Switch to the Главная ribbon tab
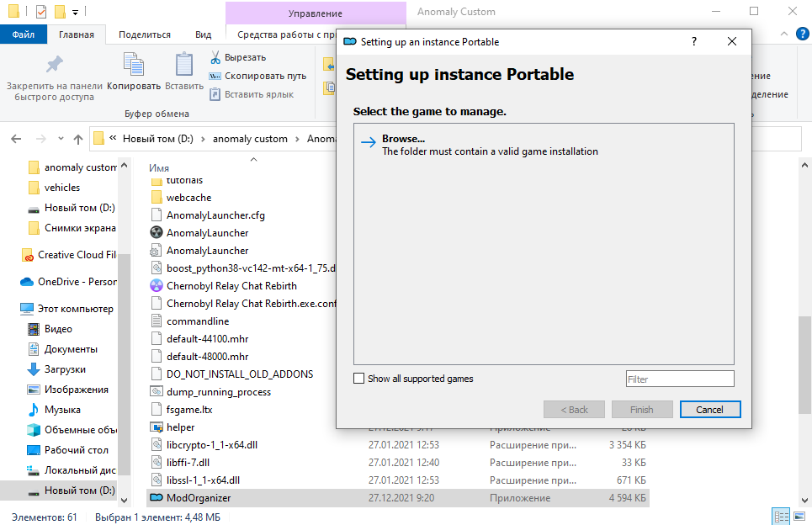The height and width of the screenshot is (525, 812). pos(76,34)
